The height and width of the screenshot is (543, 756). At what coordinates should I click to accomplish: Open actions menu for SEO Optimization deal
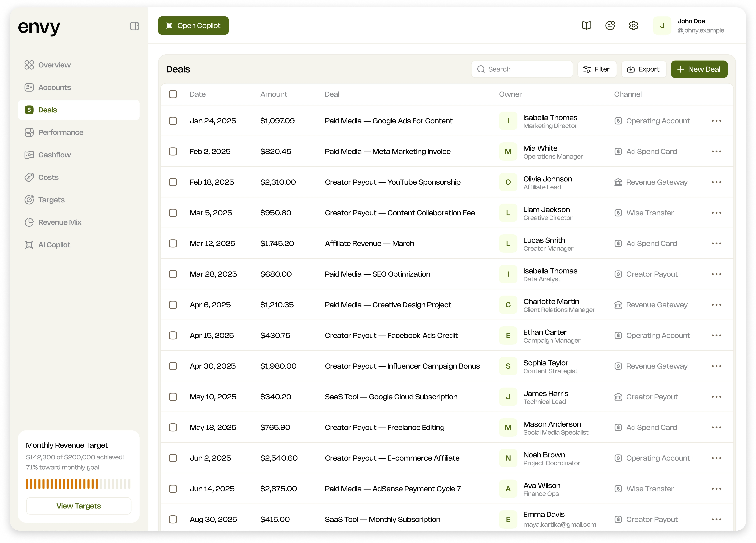point(716,274)
